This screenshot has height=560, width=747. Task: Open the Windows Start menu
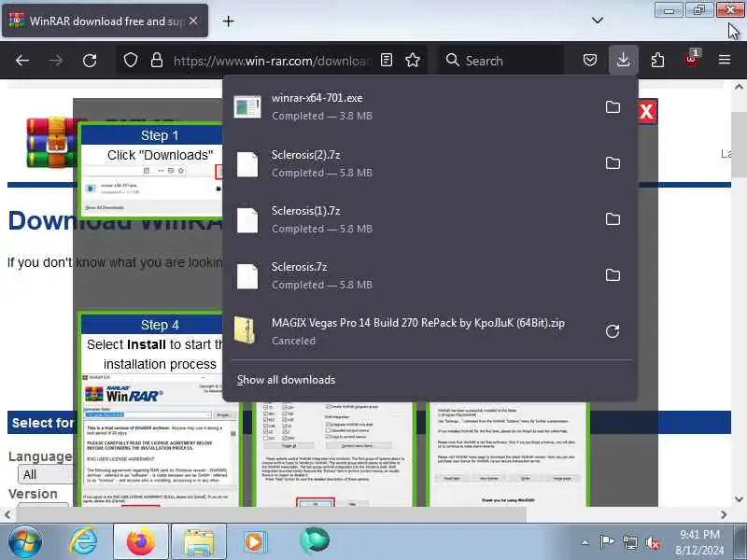coord(25,542)
